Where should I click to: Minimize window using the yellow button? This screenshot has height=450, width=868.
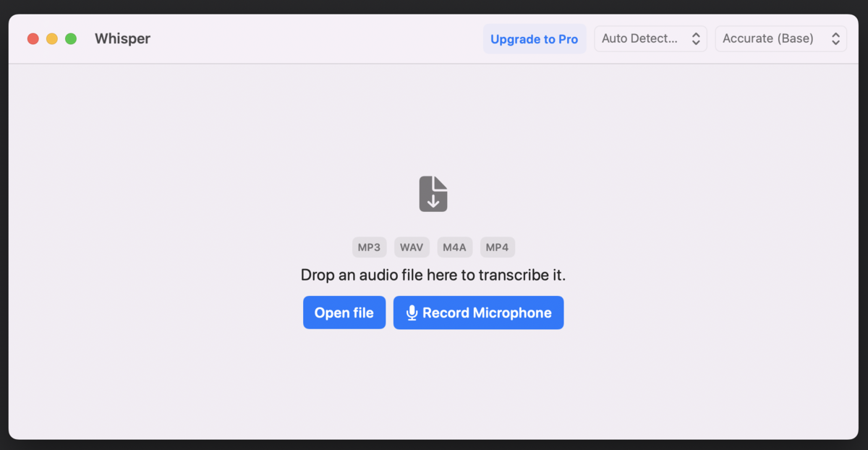(52, 39)
